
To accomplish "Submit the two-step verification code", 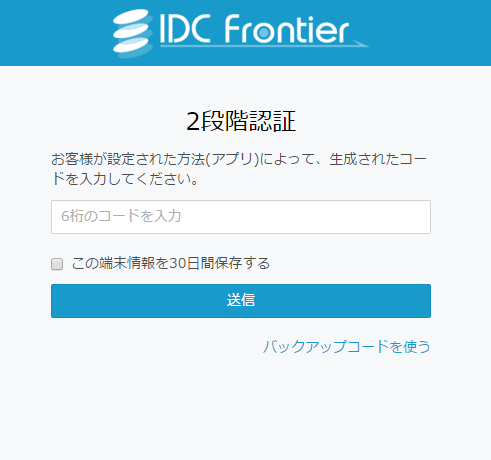I will pyautogui.click(x=241, y=301).
